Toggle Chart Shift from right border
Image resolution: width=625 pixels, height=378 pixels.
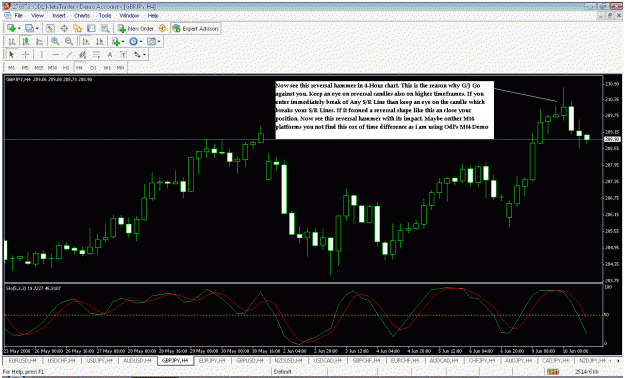(x=99, y=41)
